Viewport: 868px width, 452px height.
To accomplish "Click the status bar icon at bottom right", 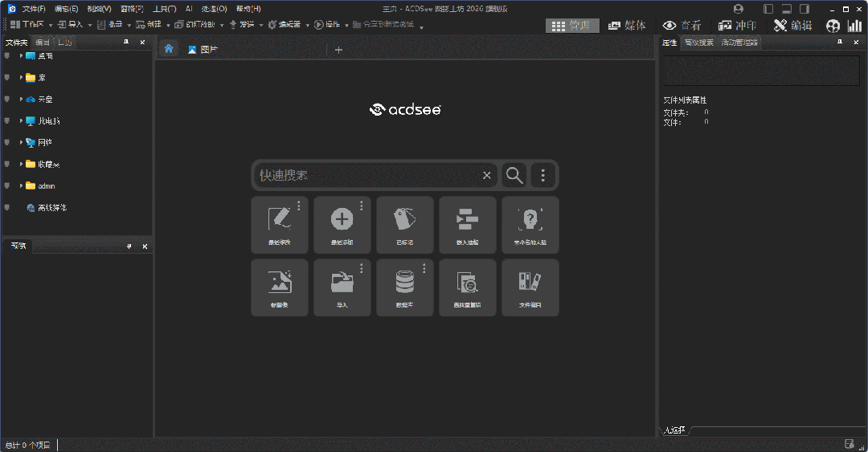I will tap(850, 444).
